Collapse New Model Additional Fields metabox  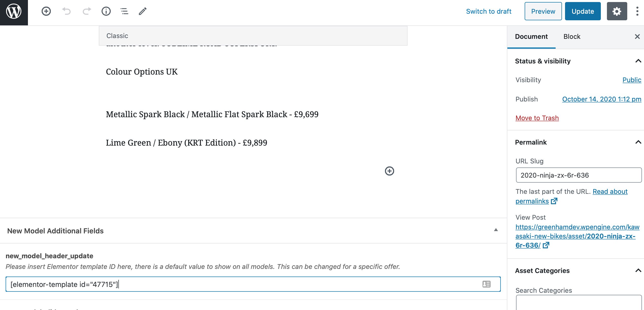click(x=496, y=230)
